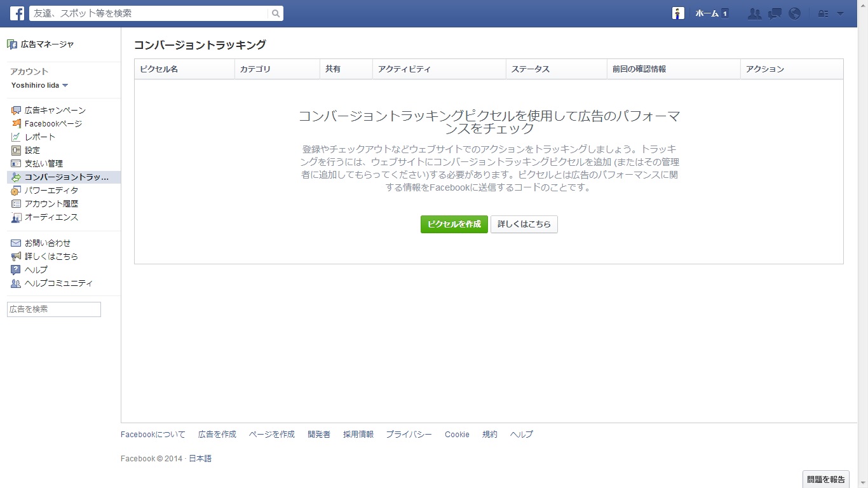This screenshot has height=488, width=868.
Task: Click the 広告を検索 input field
Action: [54, 309]
